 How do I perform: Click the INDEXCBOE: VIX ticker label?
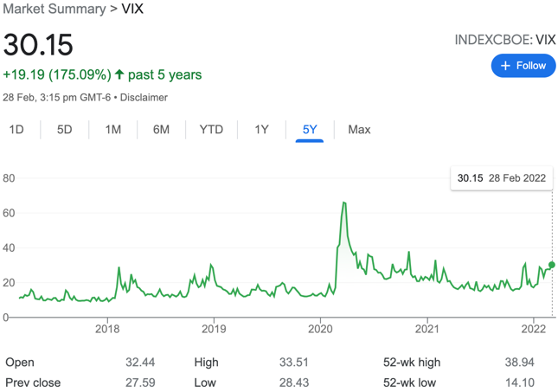[x=505, y=40]
